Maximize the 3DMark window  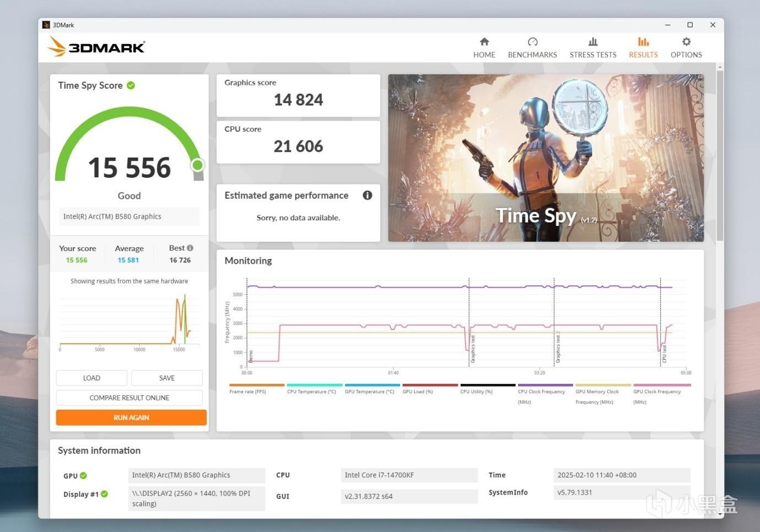[690, 25]
